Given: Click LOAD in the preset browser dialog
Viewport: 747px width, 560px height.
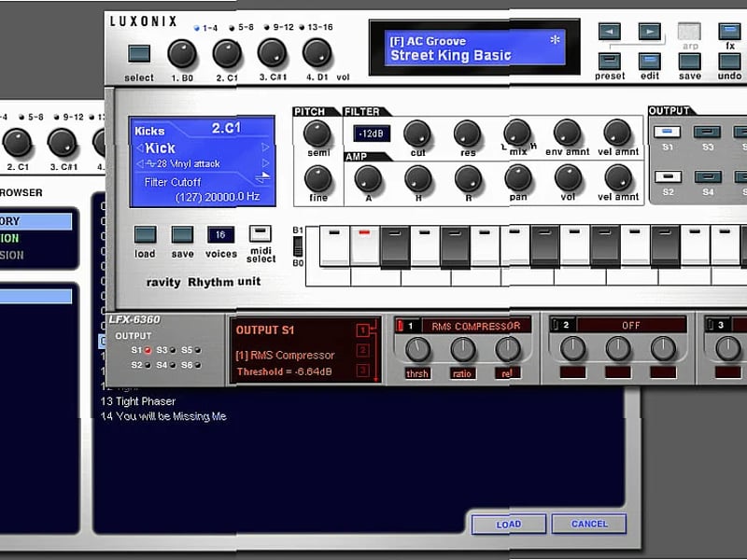Looking at the screenshot, I should tap(508, 525).
